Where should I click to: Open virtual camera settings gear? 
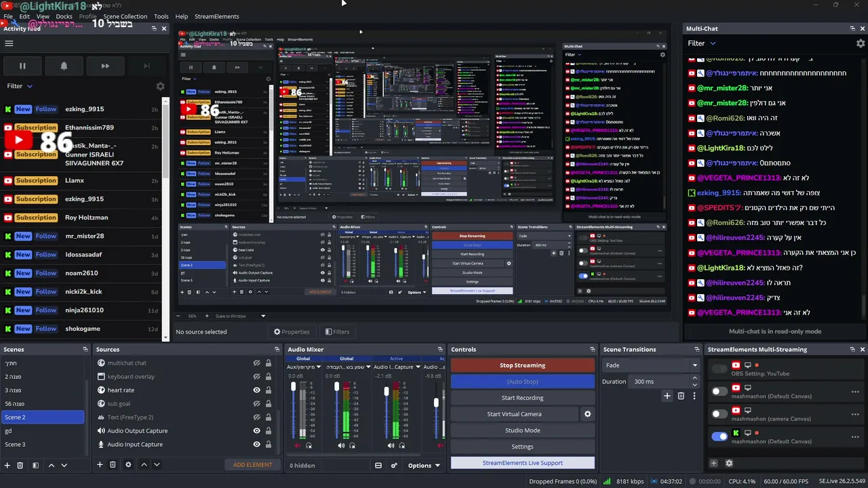tap(588, 414)
